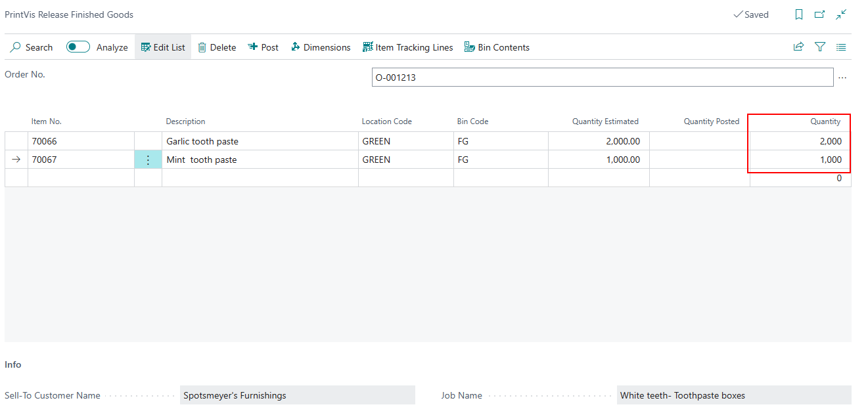Click the Quantity Posted cell for Mint row
Viewport: 868px width, 413px height.
[x=700, y=160]
